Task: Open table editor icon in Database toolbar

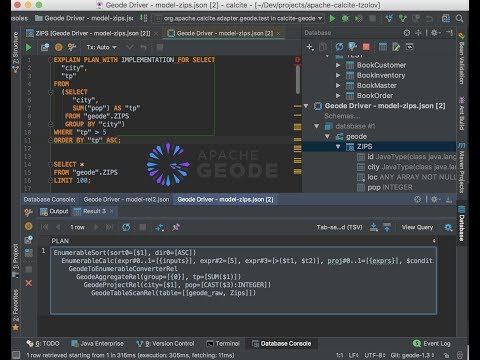Action: pyautogui.click(x=383, y=47)
